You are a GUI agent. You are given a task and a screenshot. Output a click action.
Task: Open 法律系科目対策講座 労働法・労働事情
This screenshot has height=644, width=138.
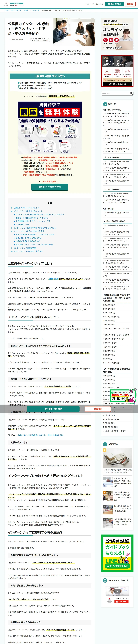(x=117, y=335)
